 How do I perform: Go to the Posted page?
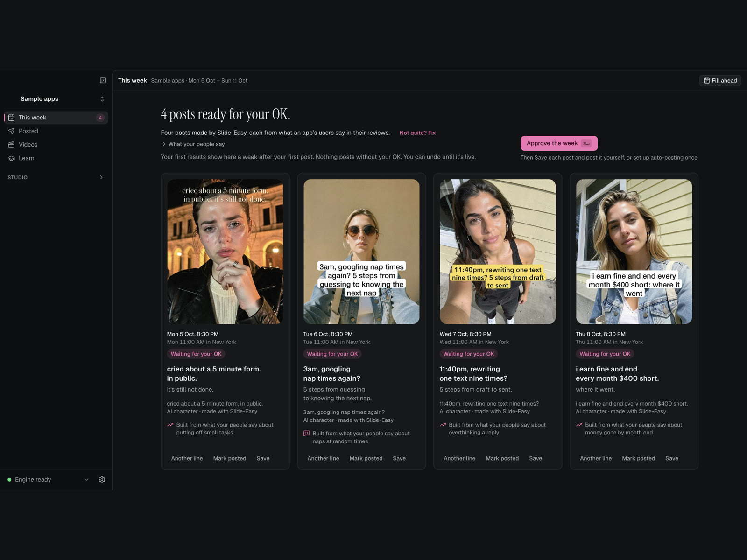pos(56,131)
